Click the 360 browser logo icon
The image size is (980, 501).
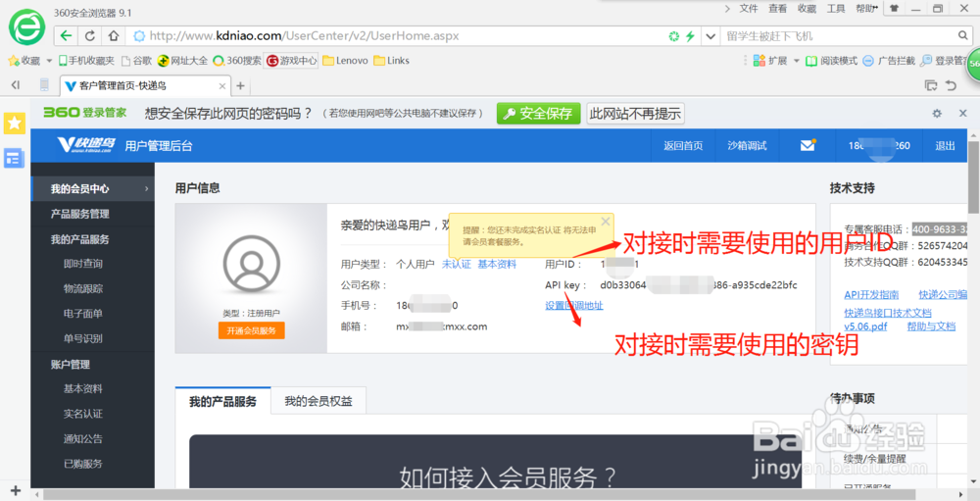tap(26, 27)
